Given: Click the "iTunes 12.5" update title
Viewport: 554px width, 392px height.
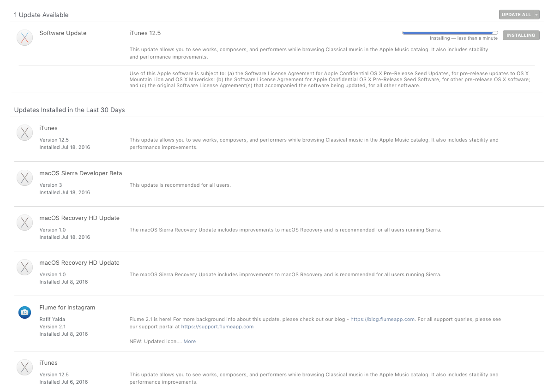Looking at the screenshot, I should pos(145,33).
